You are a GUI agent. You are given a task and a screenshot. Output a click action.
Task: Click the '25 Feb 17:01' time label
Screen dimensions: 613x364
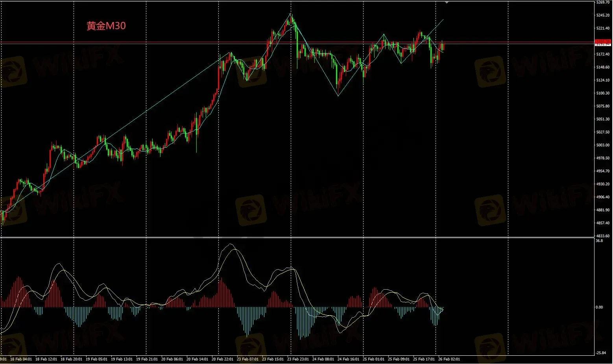click(424, 359)
